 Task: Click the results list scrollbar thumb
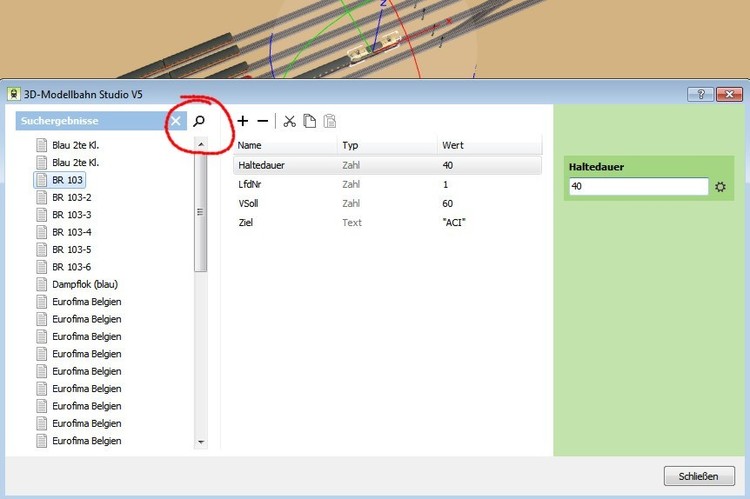[x=200, y=211]
